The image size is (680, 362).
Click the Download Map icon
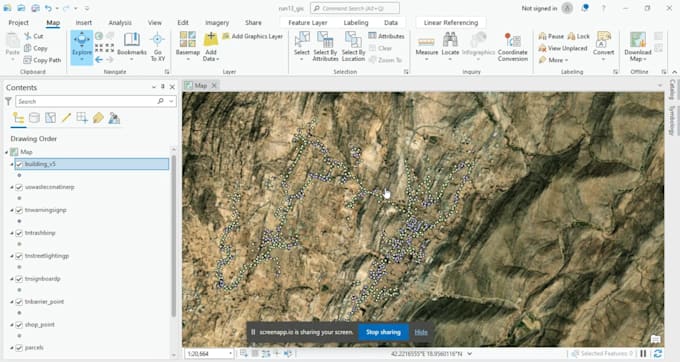point(638,40)
